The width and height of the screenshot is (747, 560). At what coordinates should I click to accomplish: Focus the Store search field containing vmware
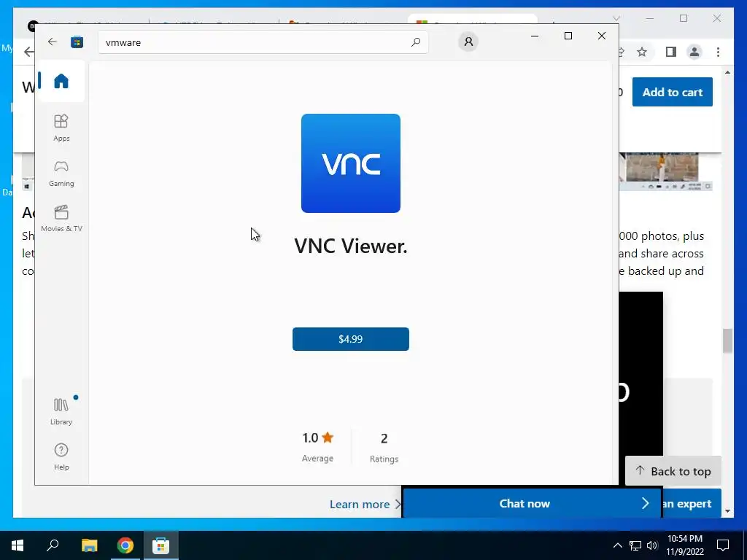[x=263, y=42]
